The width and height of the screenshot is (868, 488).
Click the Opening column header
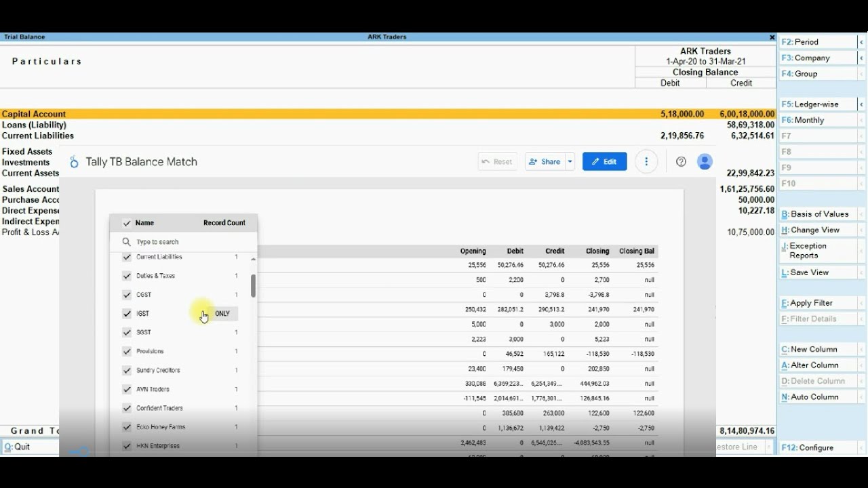coord(473,251)
